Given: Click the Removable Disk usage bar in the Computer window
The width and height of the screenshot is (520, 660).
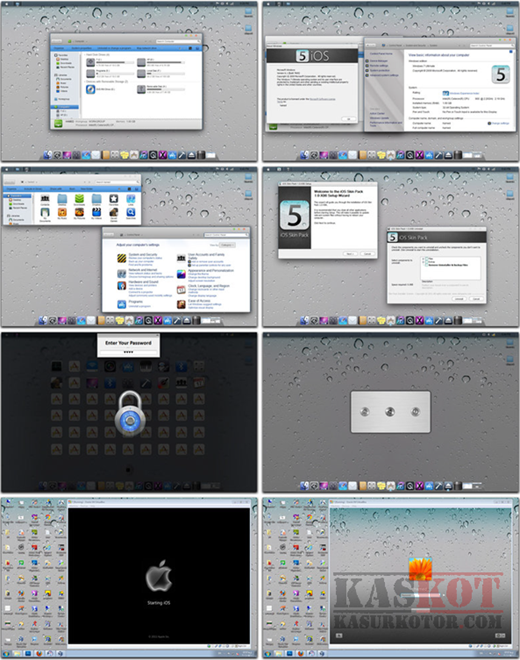Looking at the screenshot, I should coord(166,89).
